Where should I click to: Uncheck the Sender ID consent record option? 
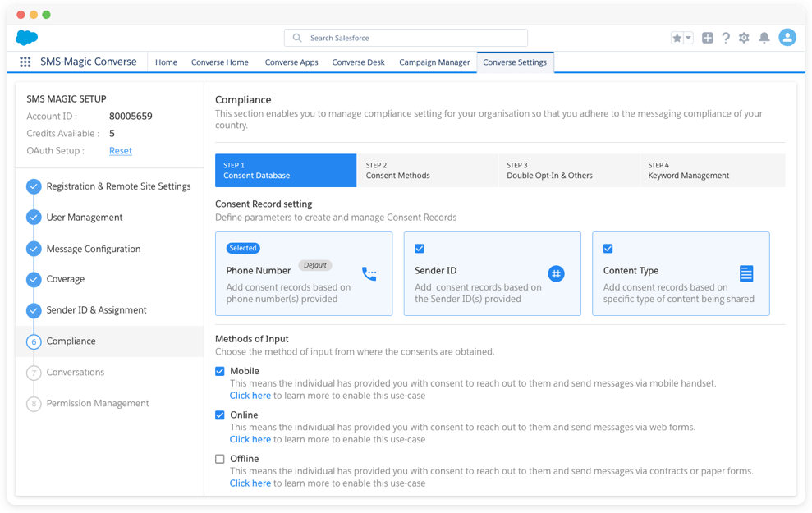click(420, 249)
